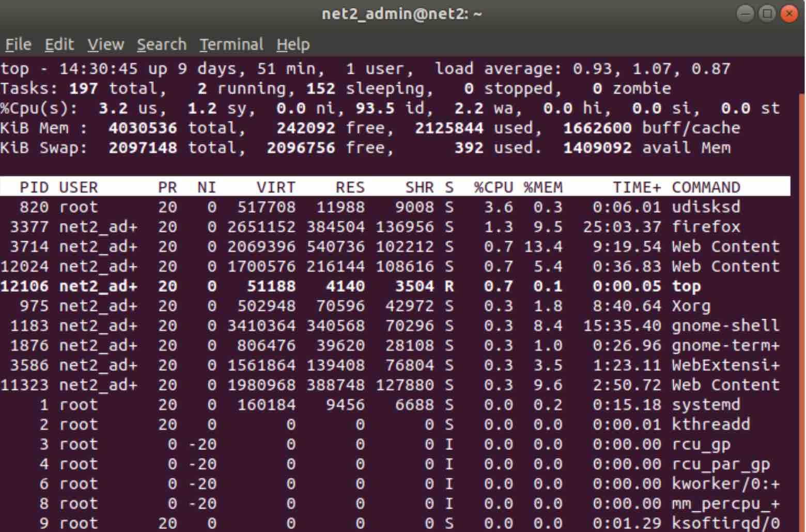This screenshot has height=532, width=806.
Task: Click the 2125844 used memory value
Action: (449, 128)
